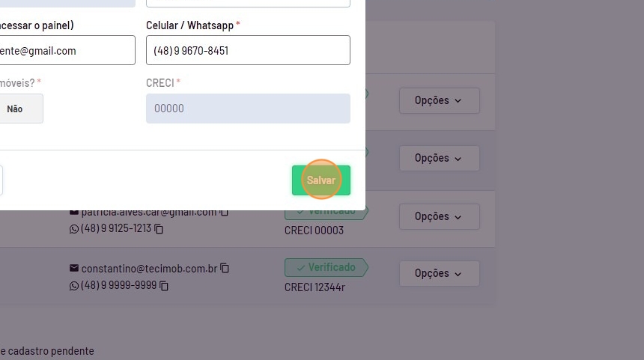Open Opções dropdown for CRECI 00003 row
The height and width of the screenshot is (360, 644).
(x=439, y=216)
